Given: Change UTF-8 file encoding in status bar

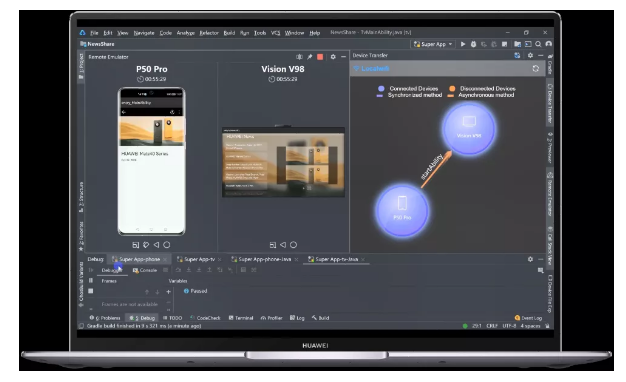Looking at the screenshot, I should click(x=509, y=326).
